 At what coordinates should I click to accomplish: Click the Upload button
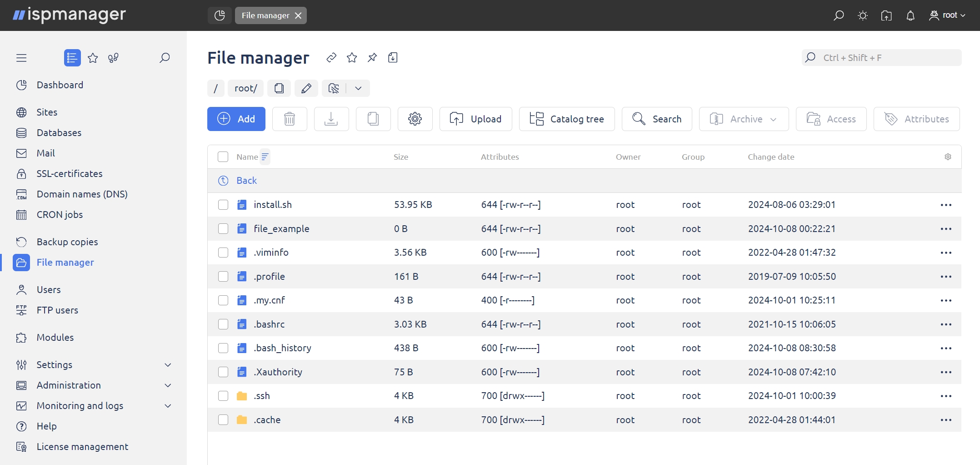click(x=476, y=119)
